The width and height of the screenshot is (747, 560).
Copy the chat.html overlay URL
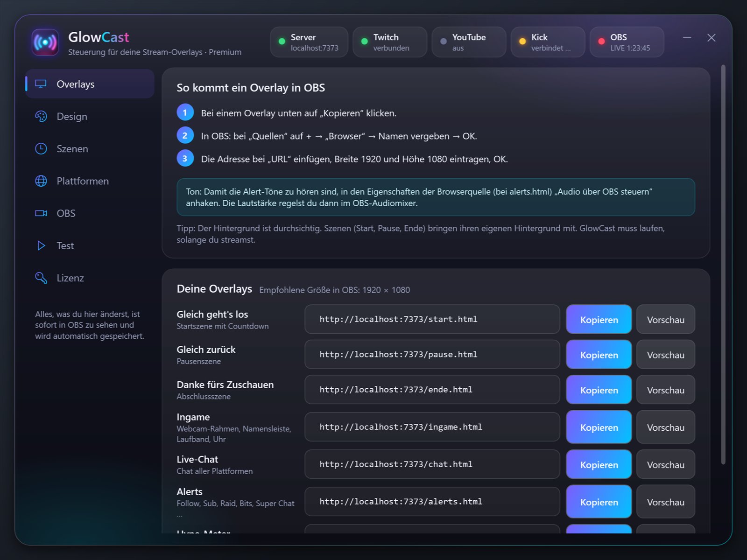599,464
